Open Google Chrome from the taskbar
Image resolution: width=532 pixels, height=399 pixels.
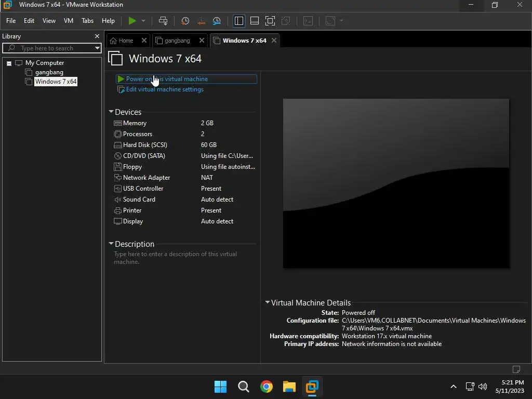267,387
